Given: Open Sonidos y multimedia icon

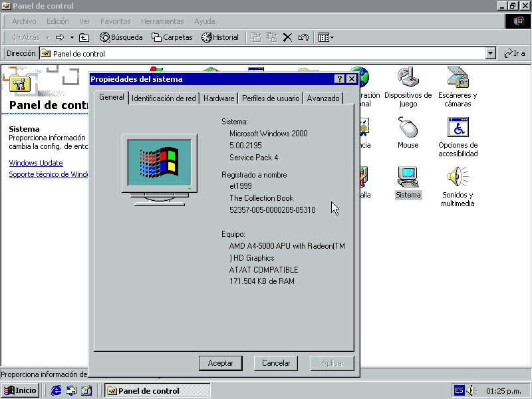Looking at the screenshot, I should (458, 187).
